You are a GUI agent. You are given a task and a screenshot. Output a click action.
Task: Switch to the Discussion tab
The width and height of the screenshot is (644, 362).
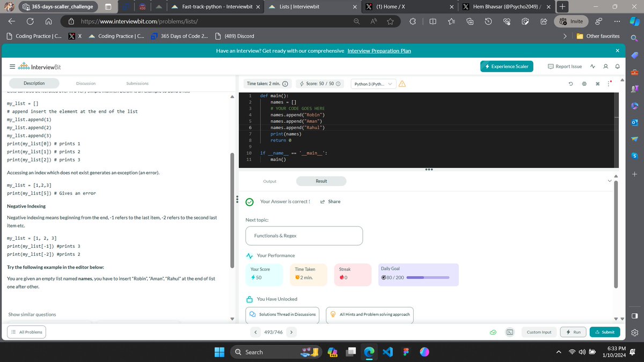tap(86, 83)
